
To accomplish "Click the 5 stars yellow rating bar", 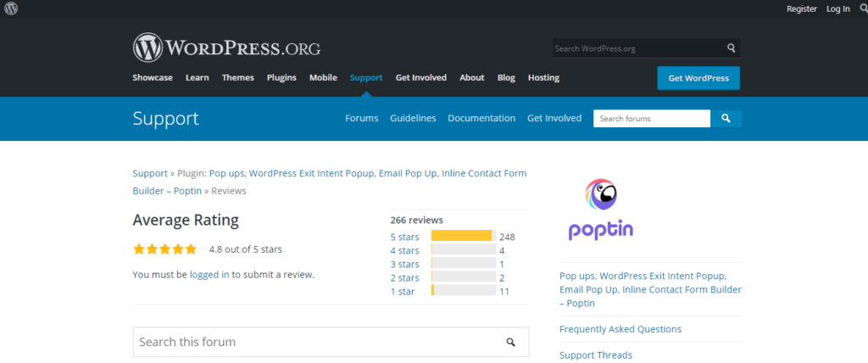I will [x=464, y=236].
